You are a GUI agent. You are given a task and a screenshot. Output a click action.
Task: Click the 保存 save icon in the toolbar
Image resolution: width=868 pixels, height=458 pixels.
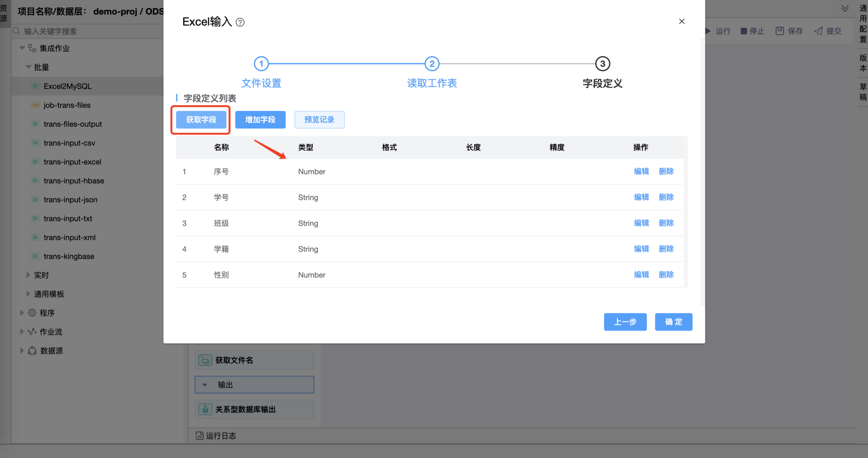click(x=779, y=31)
